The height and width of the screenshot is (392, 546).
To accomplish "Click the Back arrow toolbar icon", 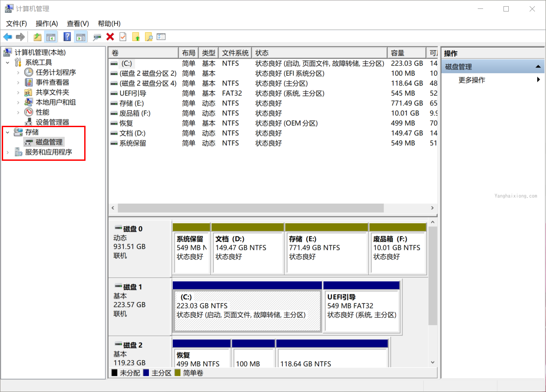I will (8, 37).
